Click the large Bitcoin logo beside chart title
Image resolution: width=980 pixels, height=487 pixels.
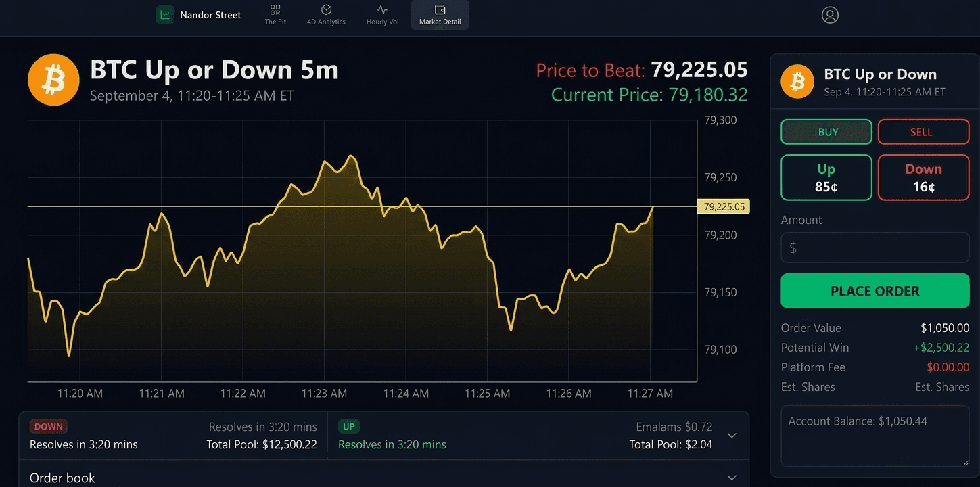(x=53, y=80)
